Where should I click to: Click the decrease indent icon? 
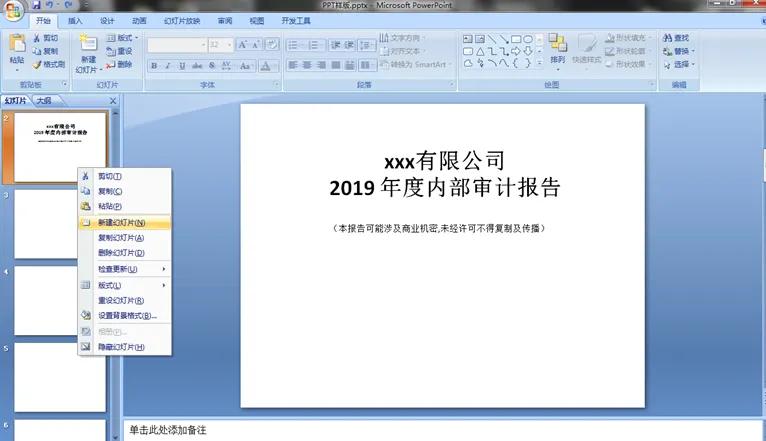(x=335, y=45)
